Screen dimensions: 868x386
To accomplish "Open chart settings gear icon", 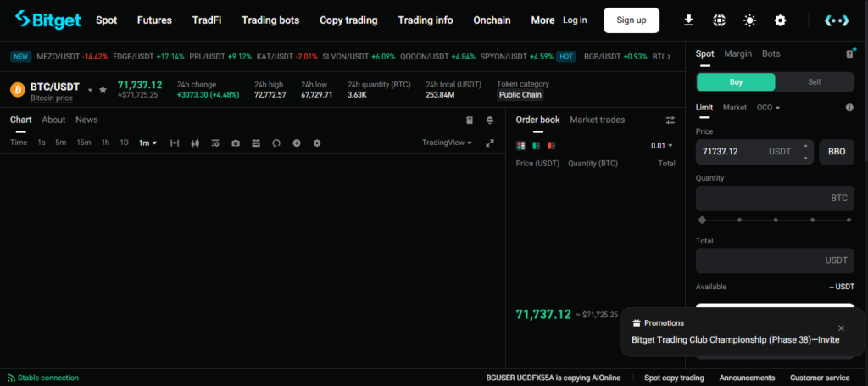I will tap(317, 143).
